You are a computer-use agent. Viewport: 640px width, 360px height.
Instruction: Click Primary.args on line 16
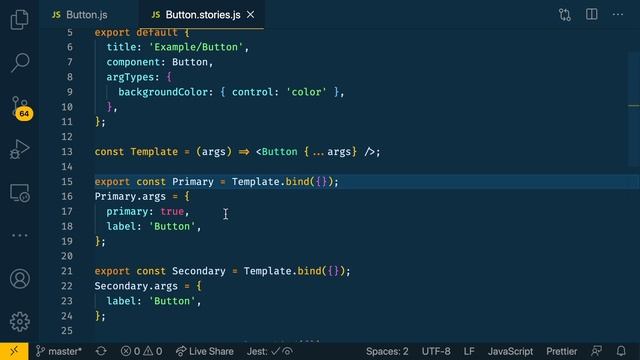point(130,197)
